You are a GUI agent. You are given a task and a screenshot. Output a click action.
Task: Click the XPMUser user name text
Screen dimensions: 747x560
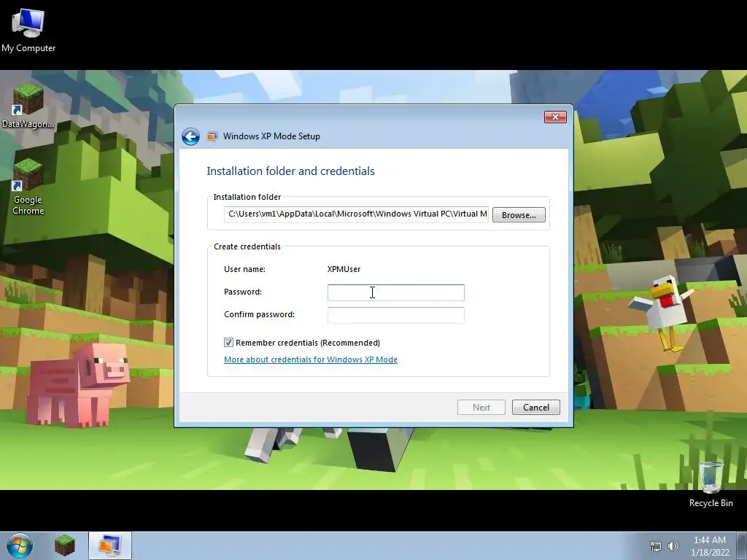click(x=344, y=269)
